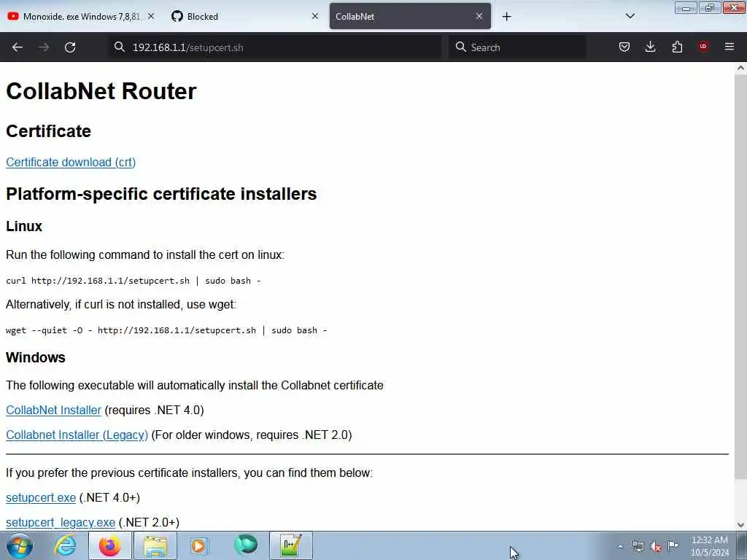
Task: Switch to the Blocked GitHub tab
Action: 245,16
